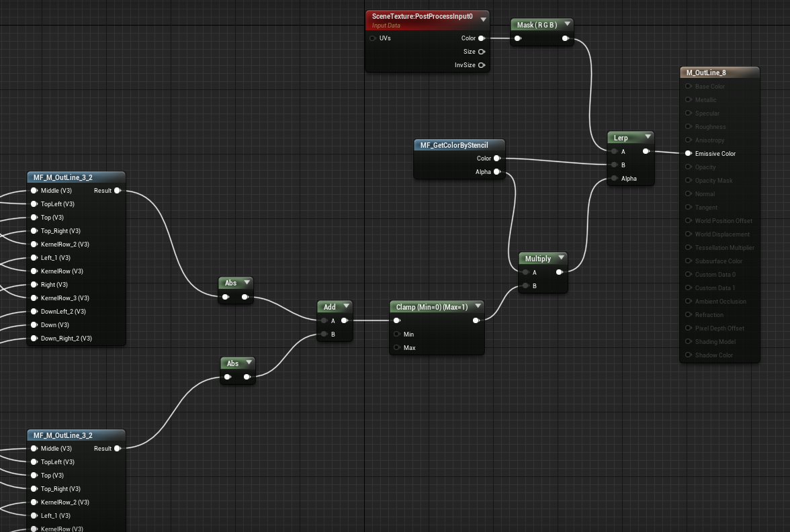Viewport: 790px width, 532px height.
Task: Click the Color output pin of the SceneTexture node
Action: click(x=481, y=38)
